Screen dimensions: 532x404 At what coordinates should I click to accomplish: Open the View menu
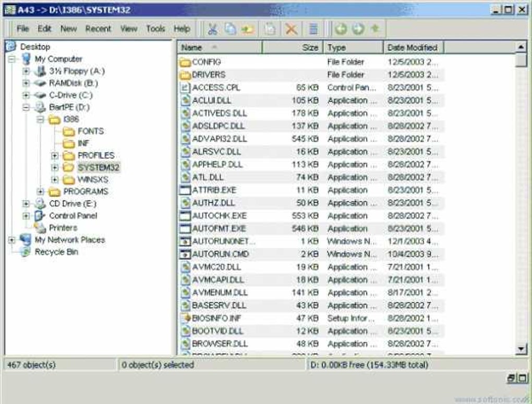(x=129, y=29)
